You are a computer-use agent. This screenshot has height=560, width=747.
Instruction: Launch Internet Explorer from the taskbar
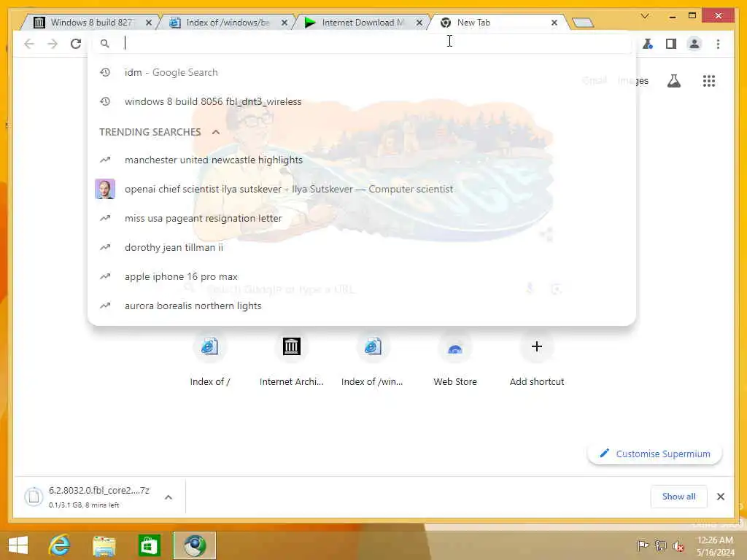pyautogui.click(x=60, y=545)
